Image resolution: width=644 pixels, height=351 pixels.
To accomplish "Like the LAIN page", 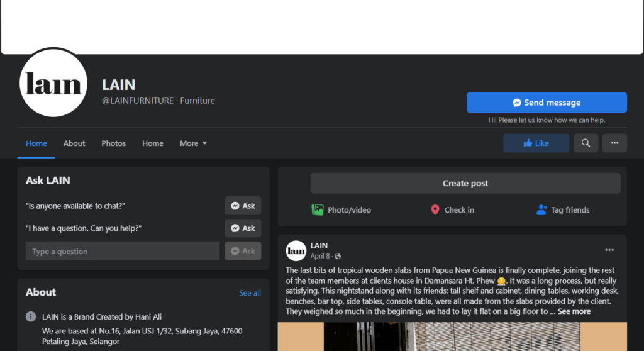I will pos(536,143).
